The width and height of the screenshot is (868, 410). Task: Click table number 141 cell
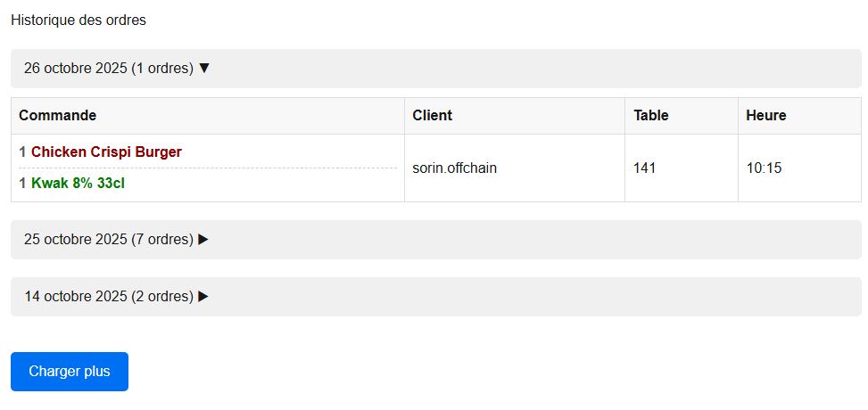coord(645,168)
